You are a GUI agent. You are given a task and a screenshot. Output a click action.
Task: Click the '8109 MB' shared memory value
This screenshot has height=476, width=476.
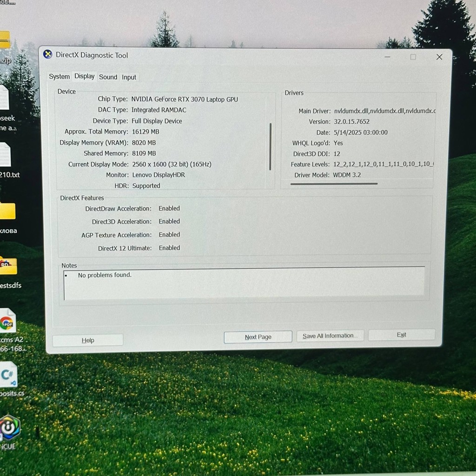(x=144, y=153)
